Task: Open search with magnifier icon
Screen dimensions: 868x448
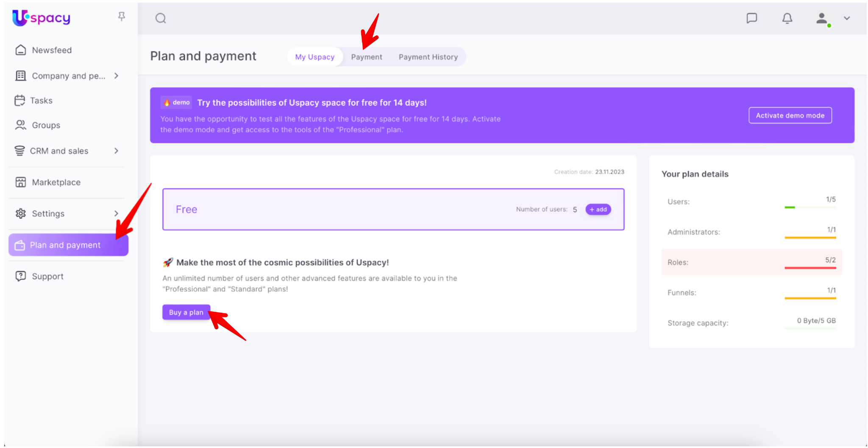Action: tap(161, 18)
